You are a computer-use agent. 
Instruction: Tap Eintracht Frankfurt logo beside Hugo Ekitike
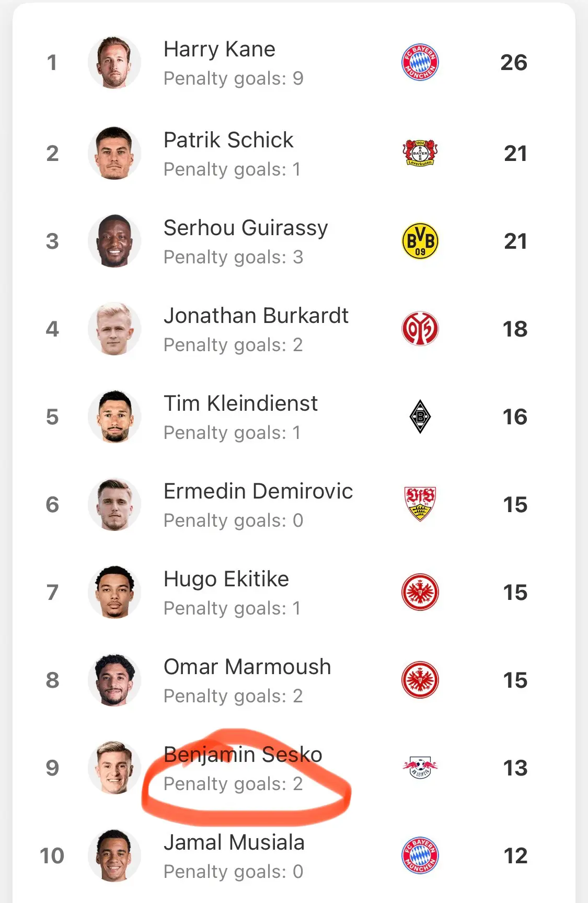point(420,592)
